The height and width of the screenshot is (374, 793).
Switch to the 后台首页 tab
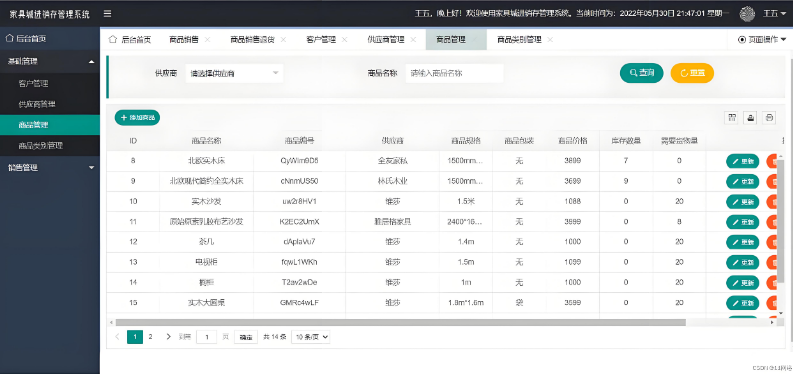point(130,39)
